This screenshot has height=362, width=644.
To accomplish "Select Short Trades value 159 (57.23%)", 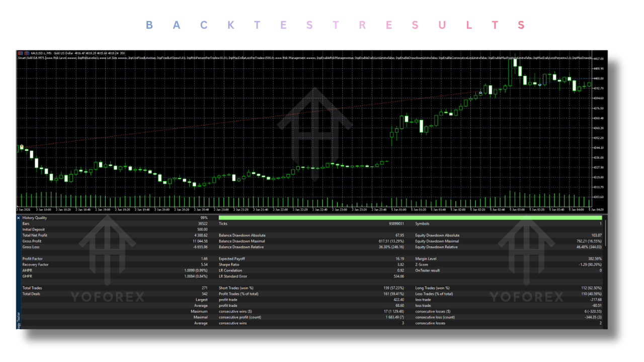I will (x=394, y=288).
